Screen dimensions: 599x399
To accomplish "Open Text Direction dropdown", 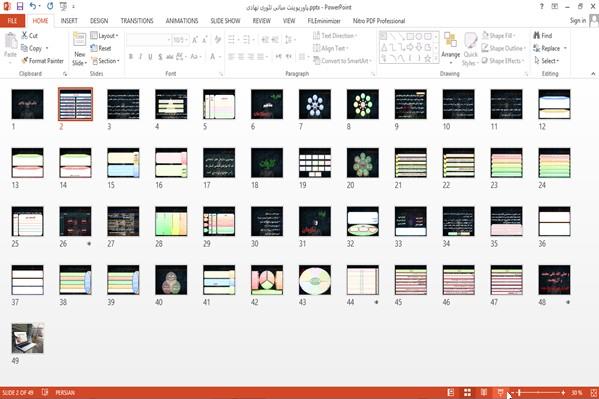I will pyautogui.click(x=335, y=36).
